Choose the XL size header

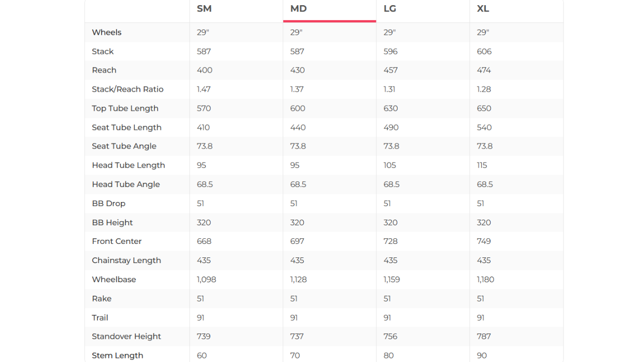(x=483, y=9)
